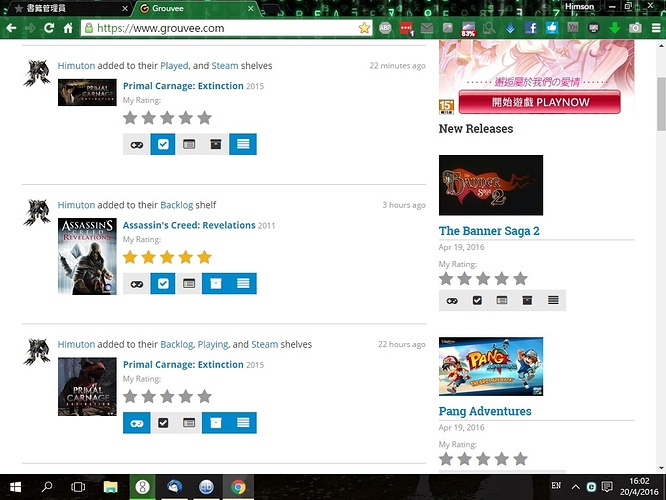Open the Primal Carnage: Extinction link from 22 minutes ago
666x500 pixels.
point(183,86)
